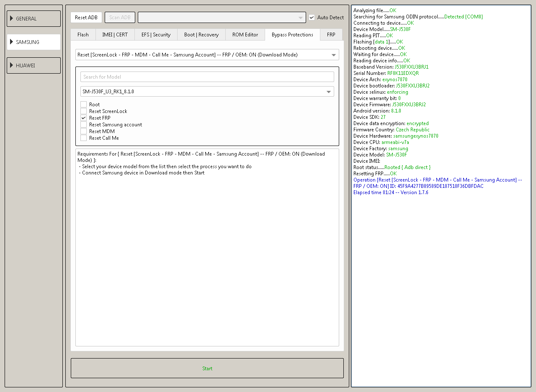Uncheck the Reset FRP checkbox

click(x=84, y=118)
